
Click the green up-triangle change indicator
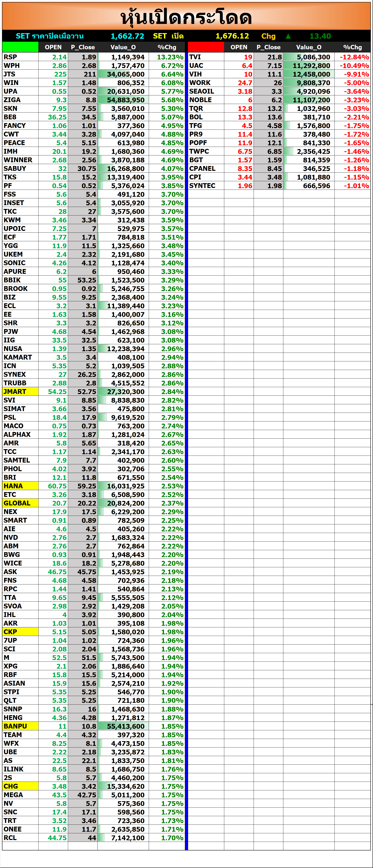coord(288,36)
